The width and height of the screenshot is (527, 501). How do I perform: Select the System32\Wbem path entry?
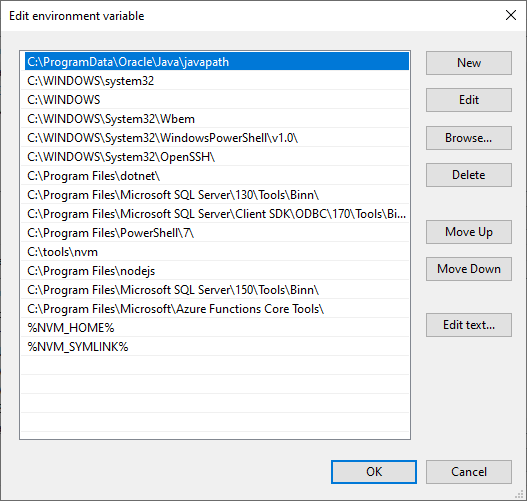[217, 119]
